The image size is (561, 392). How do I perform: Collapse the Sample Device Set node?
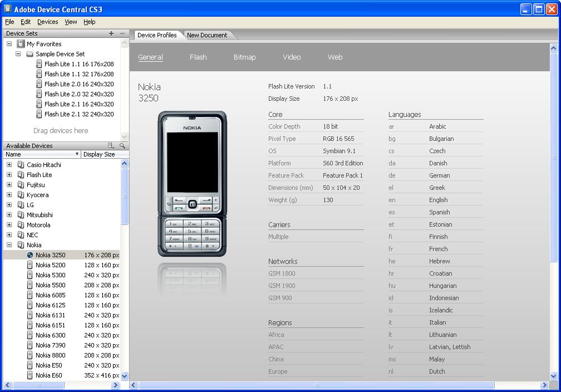pos(18,53)
